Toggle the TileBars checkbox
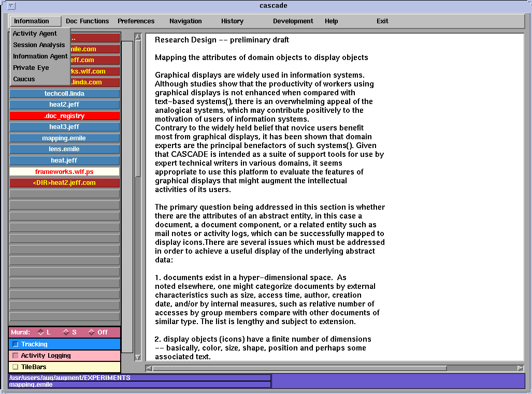532x394 pixels. 15,367
